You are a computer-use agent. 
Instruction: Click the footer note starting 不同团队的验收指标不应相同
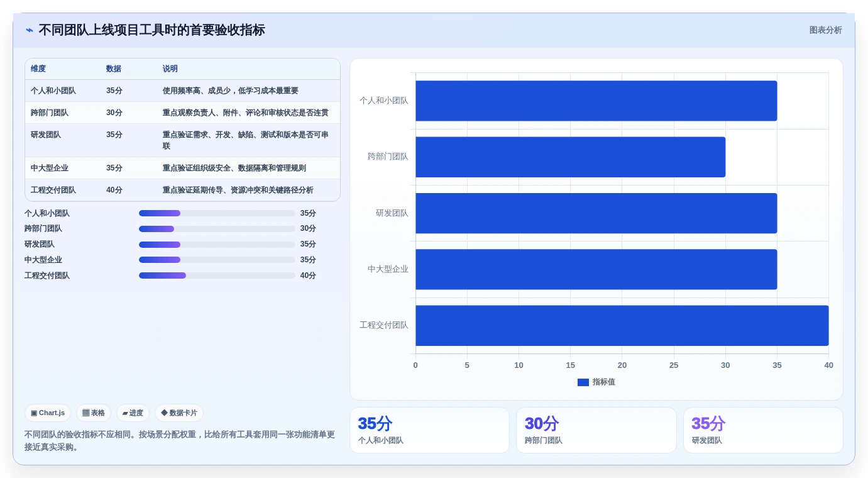pos(180,441)
